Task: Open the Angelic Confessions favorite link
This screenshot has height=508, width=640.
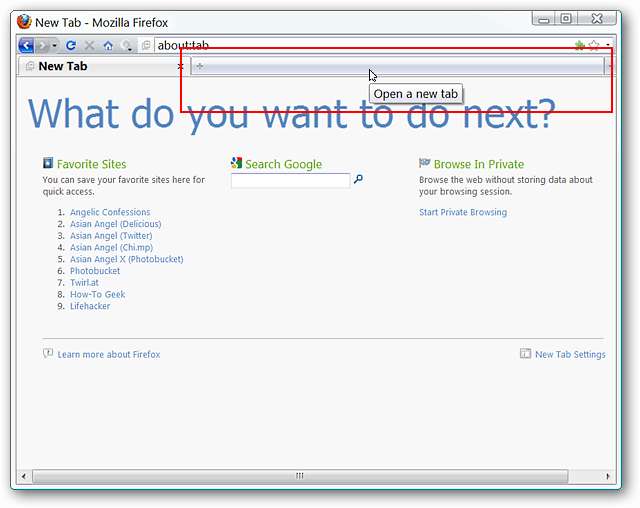Action: point(110,212)
